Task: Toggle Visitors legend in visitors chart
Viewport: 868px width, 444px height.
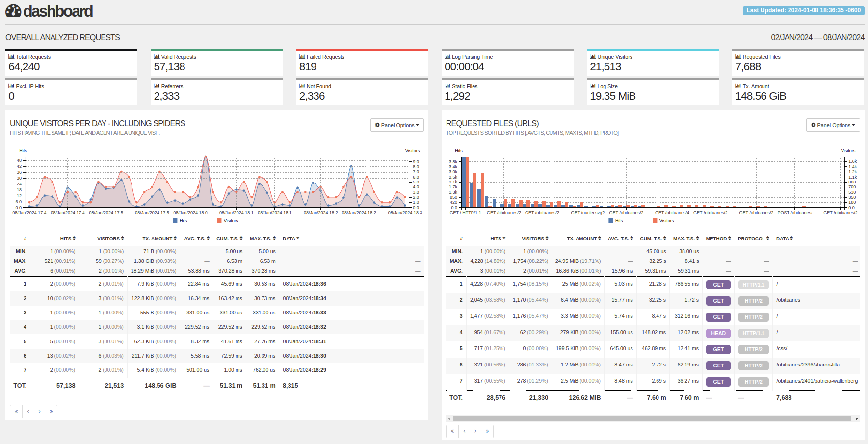Action: [228, 221]
